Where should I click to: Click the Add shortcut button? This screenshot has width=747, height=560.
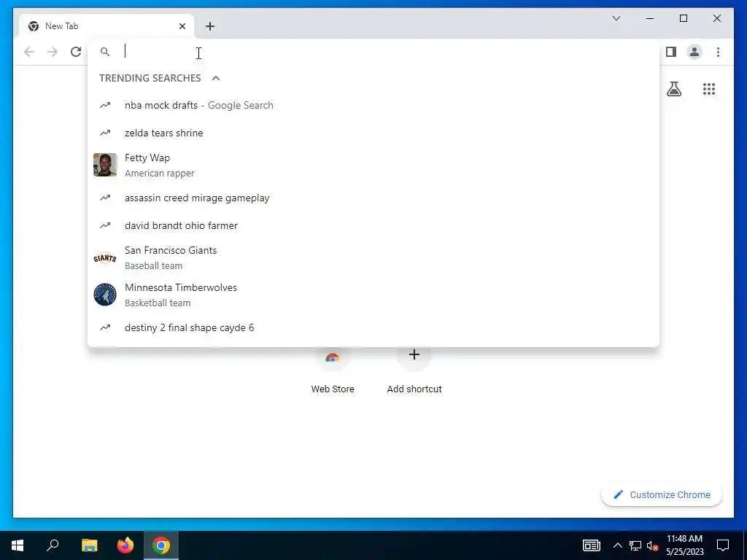414,371
